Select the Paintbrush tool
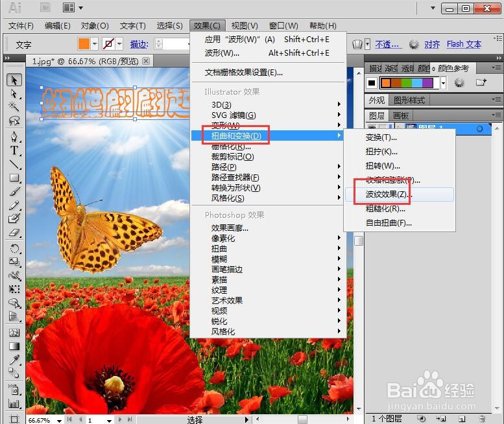The height and width of the screenshot is (424, 504). point(14,191)
